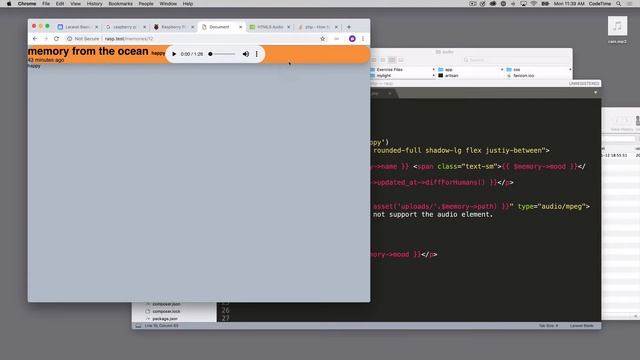The height and width of the screenshot is (360, 640).
Task: Open the Tab Size selector in the status bar
Action: pyautogui.click(x=548, y=326)
